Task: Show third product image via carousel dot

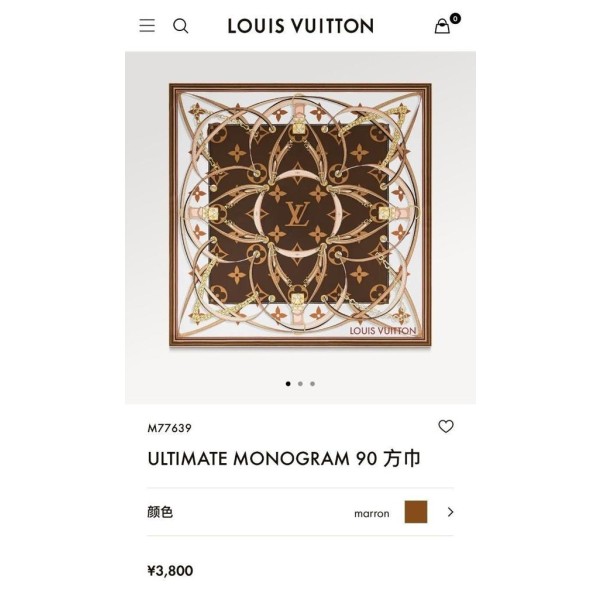Action: tap(313, 384)
